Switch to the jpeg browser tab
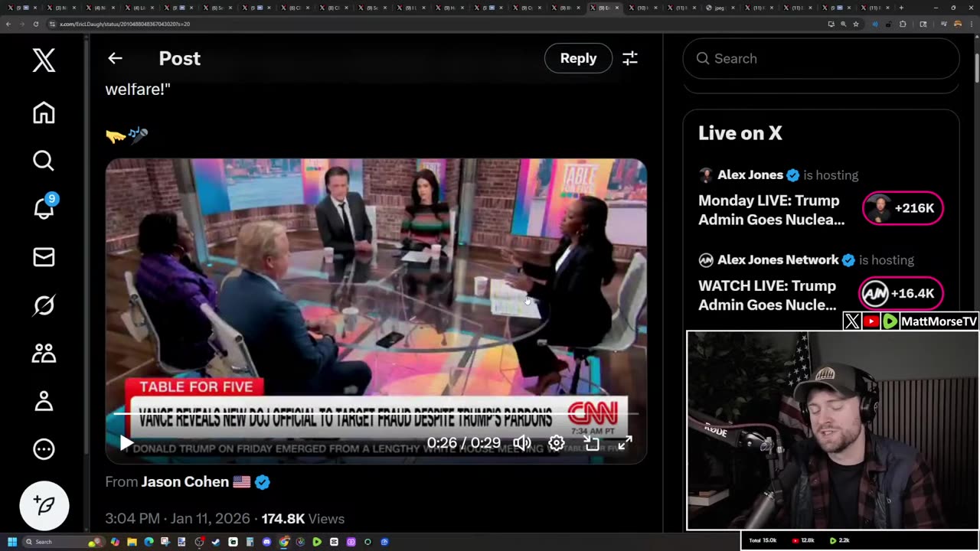Image resolution: width=980 pixels, height=551 pixels. (x=720, y=8)
